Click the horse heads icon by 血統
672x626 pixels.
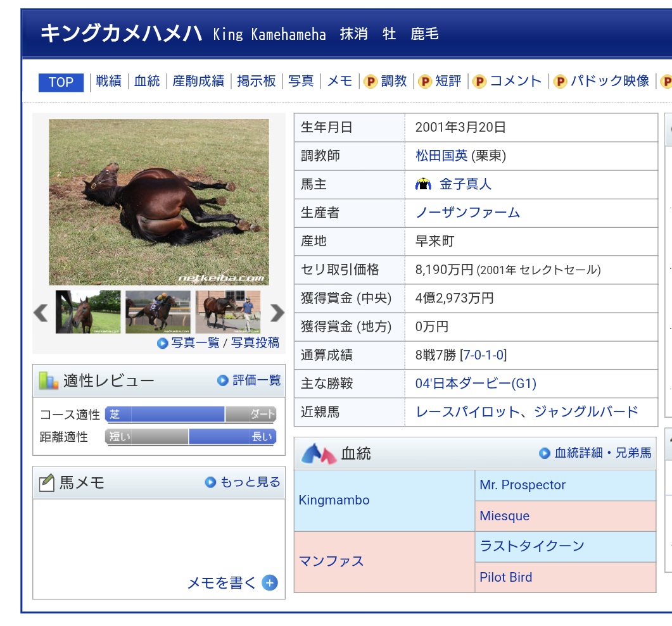point(319,453)
